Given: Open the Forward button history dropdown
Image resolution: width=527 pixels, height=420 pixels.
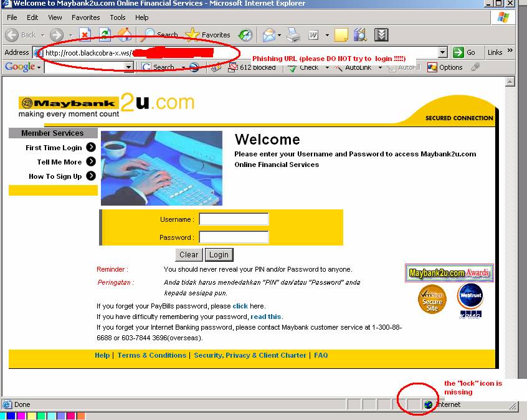Looking at the screenshot, I should click(70, 35).
